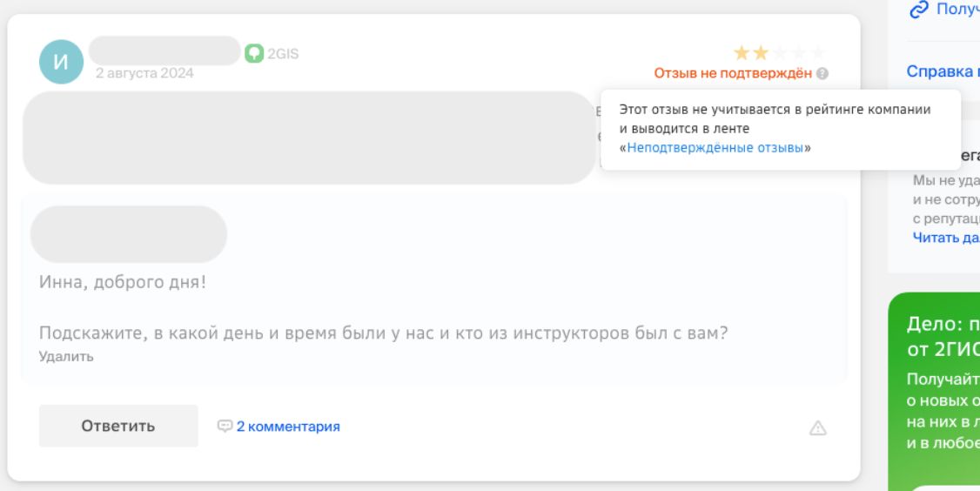Screen dimensions: 980x491
Task: Click the review date 2 августа 2024
Action: (144, 73)
